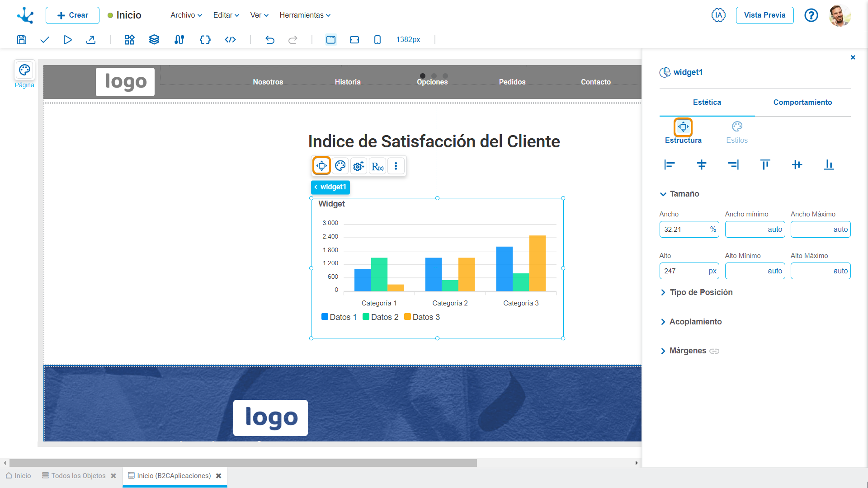Click the Pedidos nav link
The height and width of the screenshot is (488, 868).
coord(512,82)
